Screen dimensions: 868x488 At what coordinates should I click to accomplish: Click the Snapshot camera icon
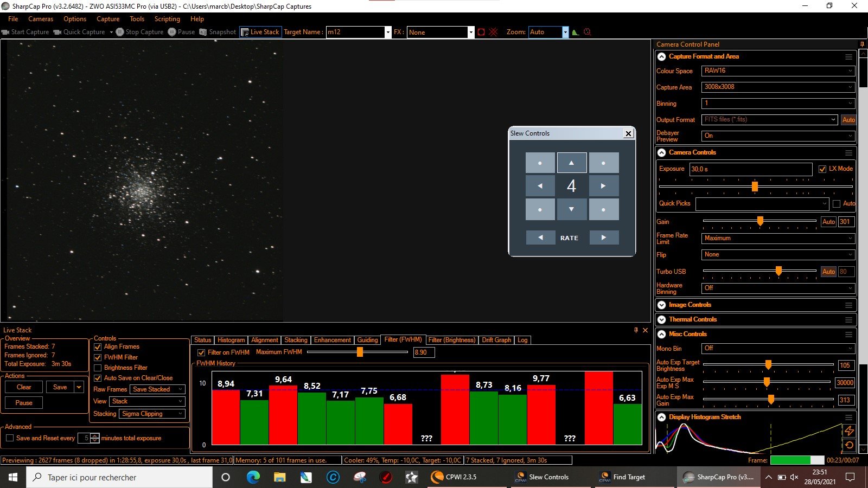pyautogui.click(x=203, y=32)
